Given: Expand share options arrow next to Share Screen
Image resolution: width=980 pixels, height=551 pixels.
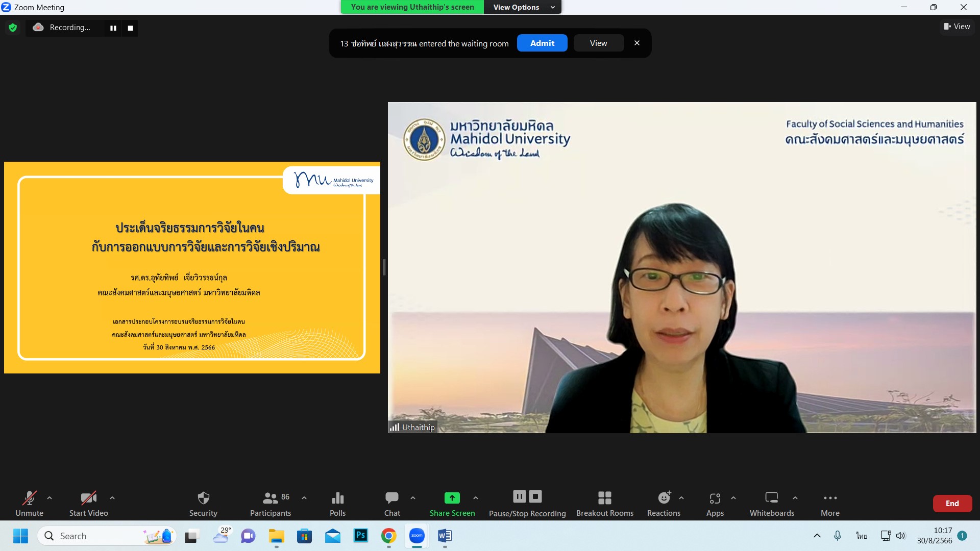Looking at the screenshot, I should pos(476,498).
